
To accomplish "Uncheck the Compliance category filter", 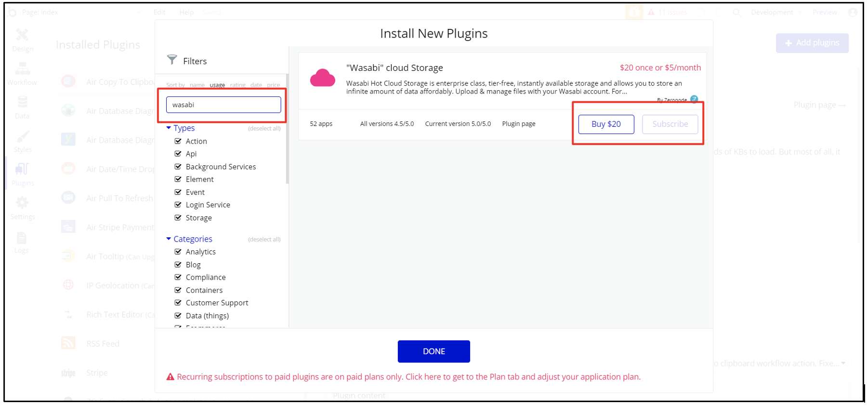I will 178,277.
